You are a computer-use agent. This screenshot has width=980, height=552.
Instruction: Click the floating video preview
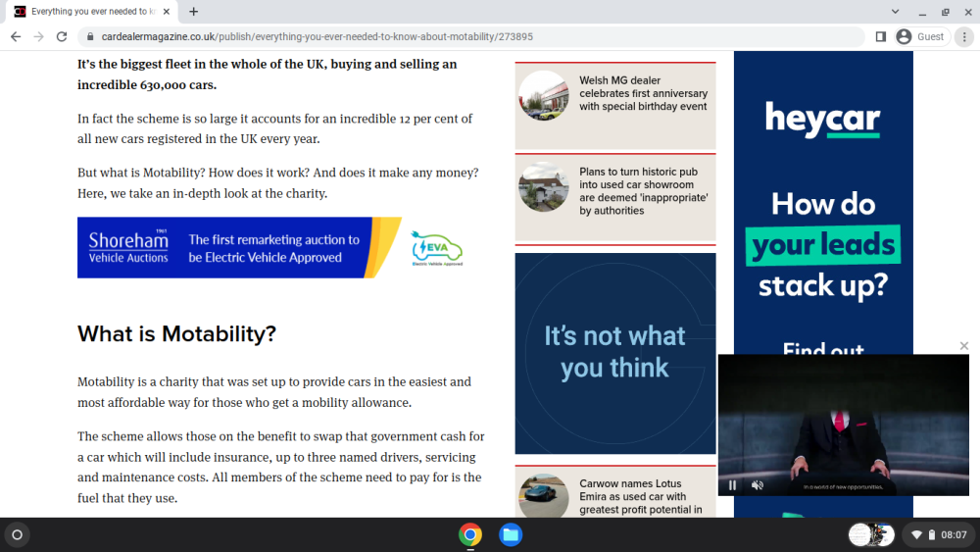pos(843,426)
